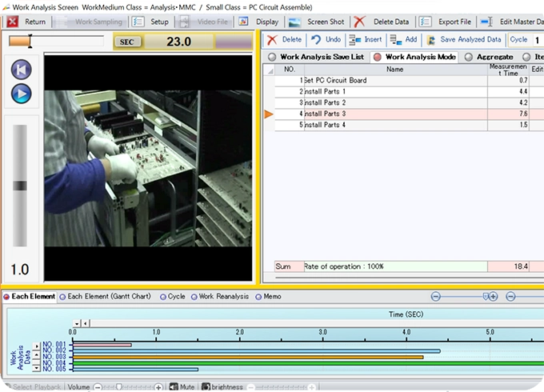Click the SEC unit button
The height and width of the screenshot is (392, 544).
tap(127, 42)
